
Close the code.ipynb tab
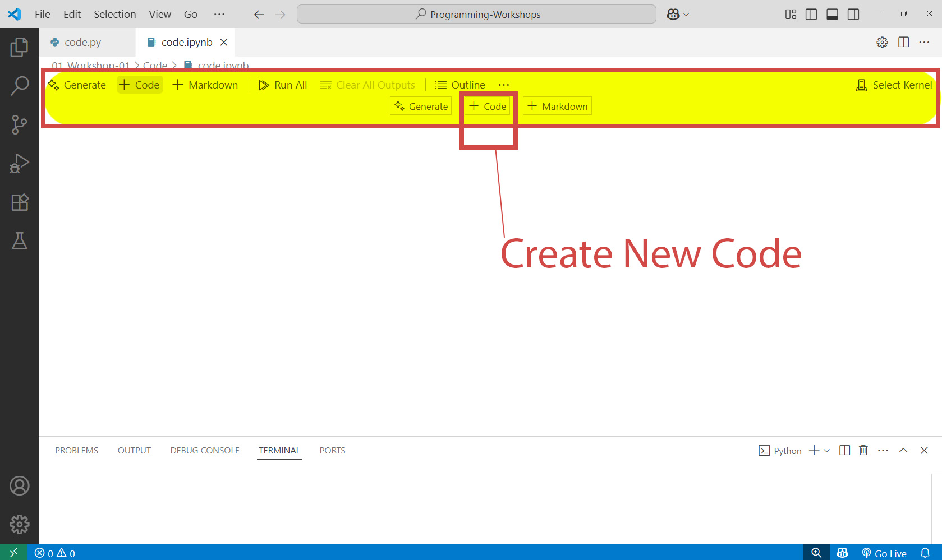[x=224, y=42]
